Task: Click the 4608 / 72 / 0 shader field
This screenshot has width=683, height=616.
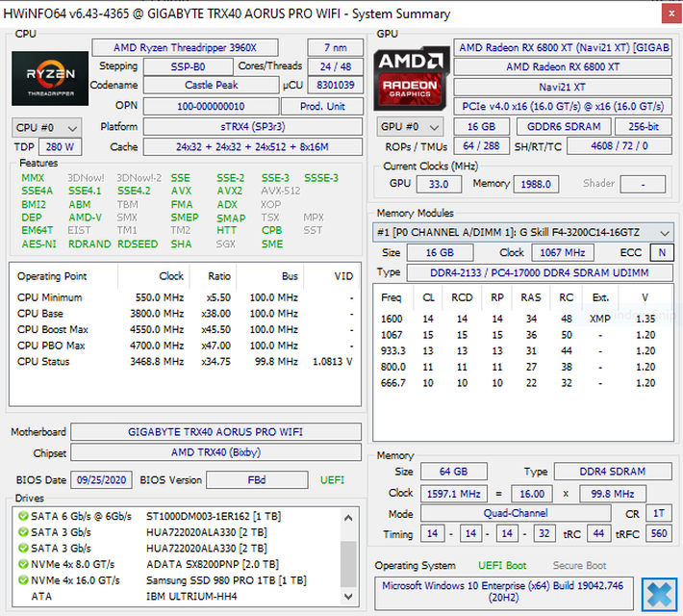Action: click(619, 146)
